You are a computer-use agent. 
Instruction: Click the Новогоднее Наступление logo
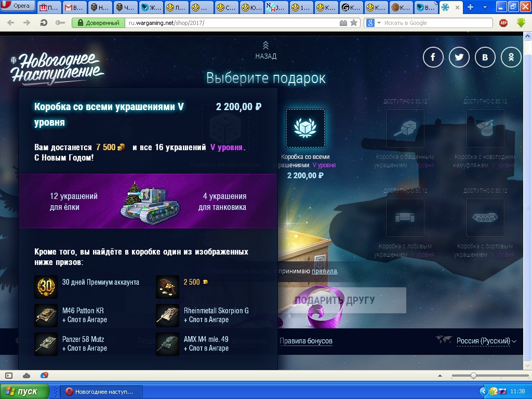pyautogui.click(x=56, y=68)
